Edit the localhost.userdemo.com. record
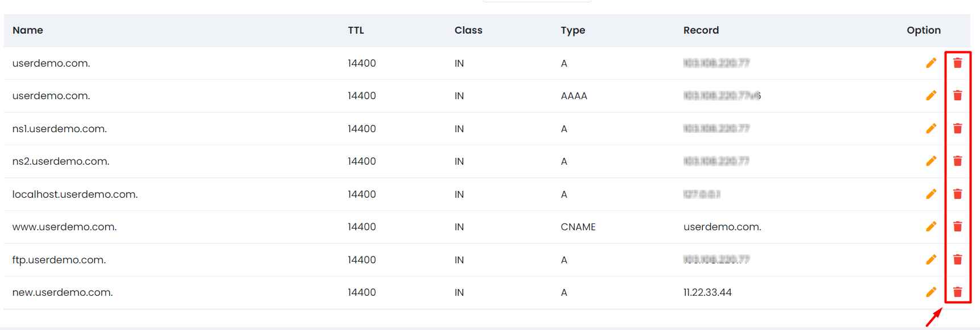The width and height of the screenshot is (980, 330). coord(931,194)
